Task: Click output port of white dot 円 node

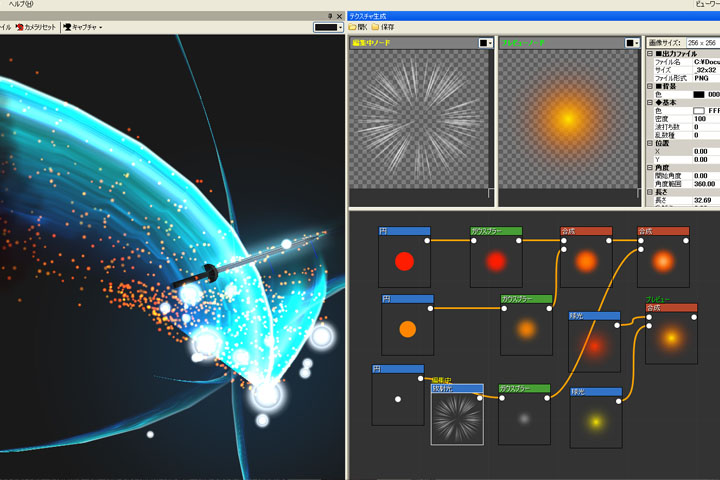Action: coord(421,378)
